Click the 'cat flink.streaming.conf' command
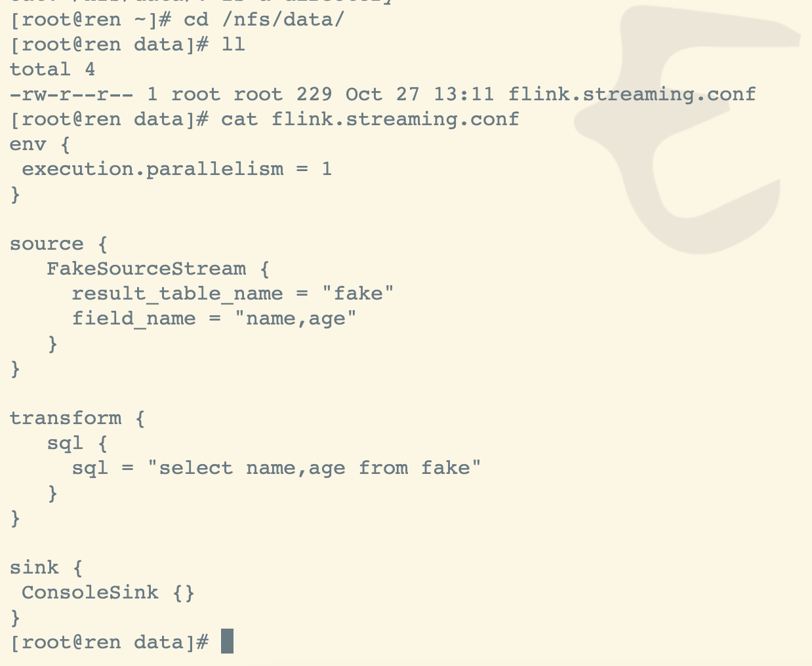Screen dimensions: 812x666 tap(370, 119)
